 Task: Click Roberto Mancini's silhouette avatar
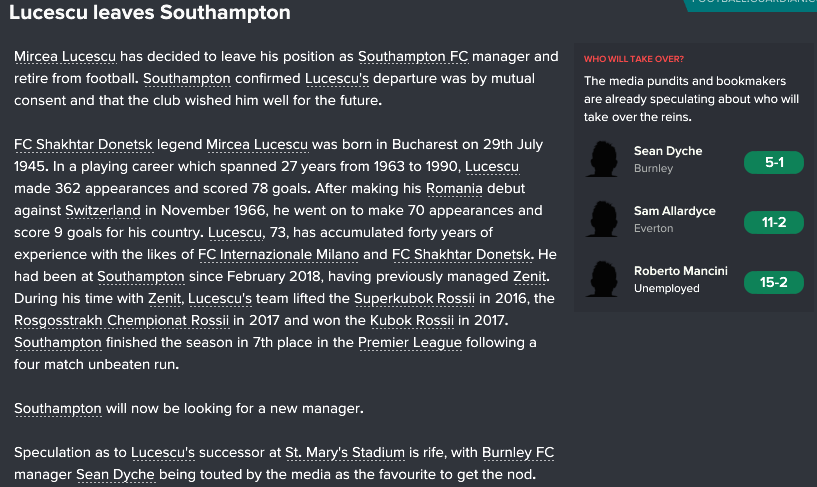coord(602,279)
